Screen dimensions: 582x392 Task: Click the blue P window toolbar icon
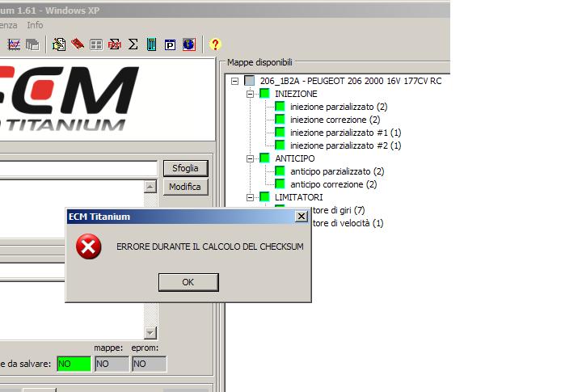click(170, 45)
